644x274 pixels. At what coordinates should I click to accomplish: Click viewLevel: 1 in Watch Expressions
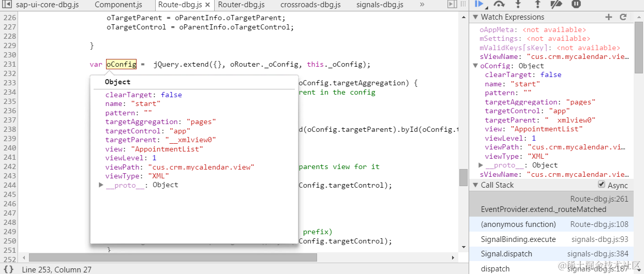(511, 138)
